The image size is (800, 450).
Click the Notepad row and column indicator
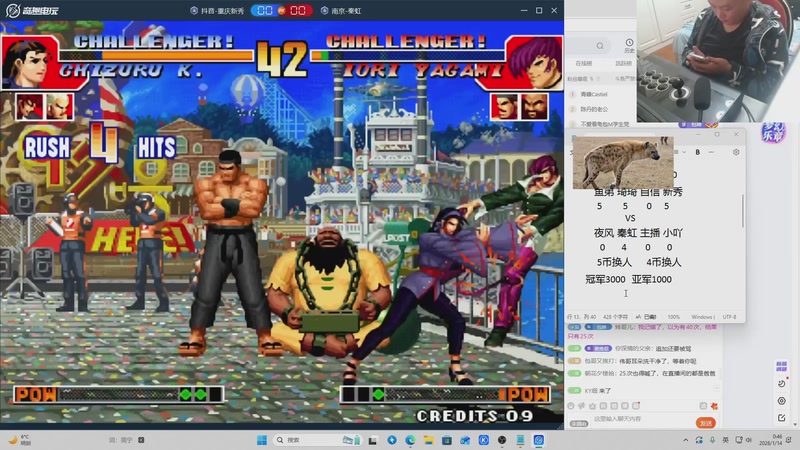point(582,317)
